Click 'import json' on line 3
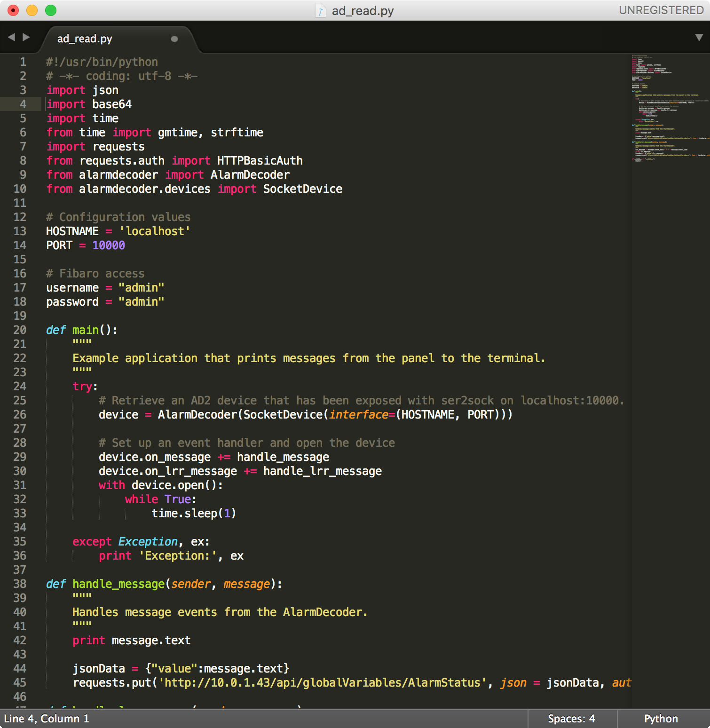 (x=82, y=90)
